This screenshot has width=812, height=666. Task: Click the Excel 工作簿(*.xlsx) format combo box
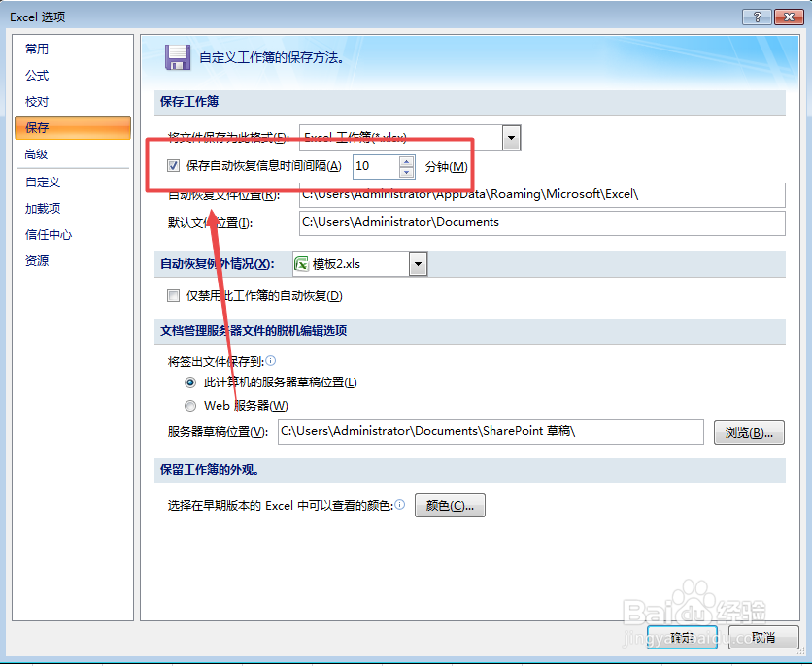pos(410,138)
